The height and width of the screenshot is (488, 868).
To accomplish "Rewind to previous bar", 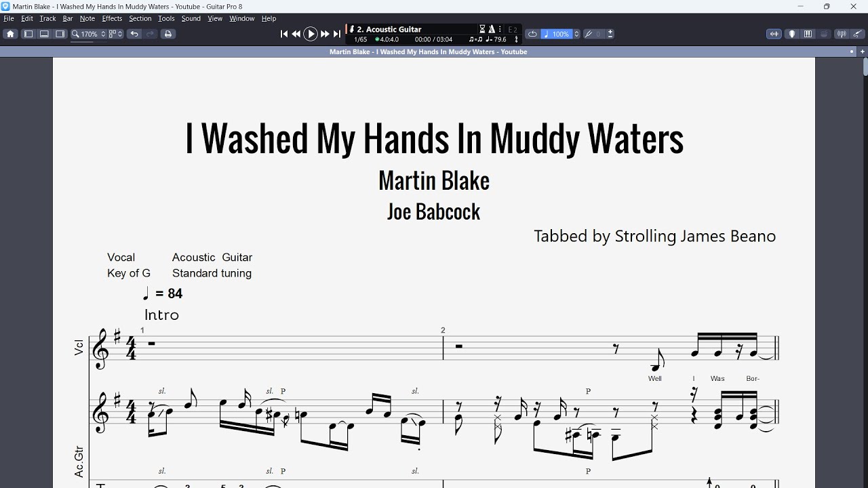I will tap(296, 34).
